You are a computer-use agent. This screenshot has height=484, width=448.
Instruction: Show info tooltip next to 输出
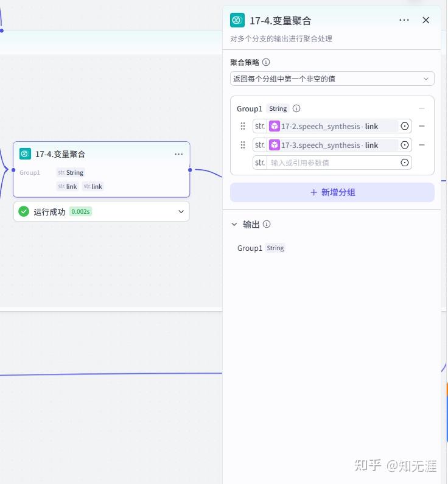pyautogui.click(x=267, y=225)
